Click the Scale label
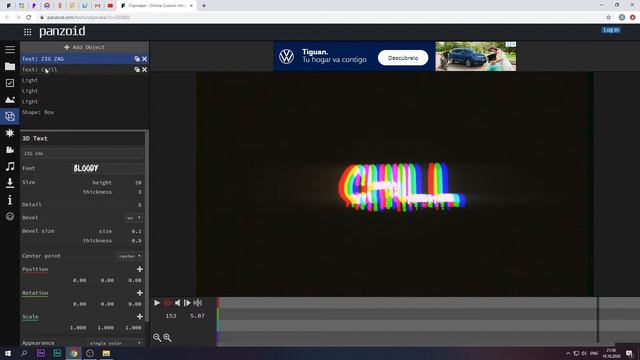Image resolution: width=640 pixels, height=360 pixels. [x=30, y=316]
